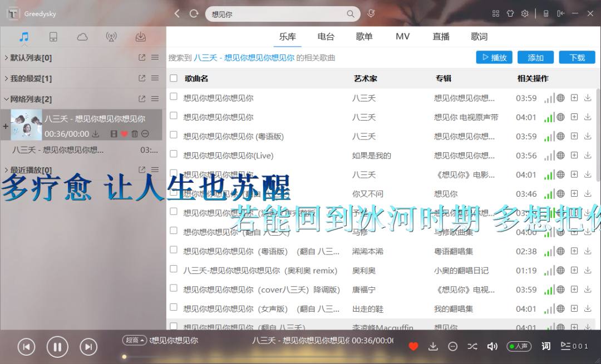Open the music list tab icon
601x364 pixels.
coord(24,37)
